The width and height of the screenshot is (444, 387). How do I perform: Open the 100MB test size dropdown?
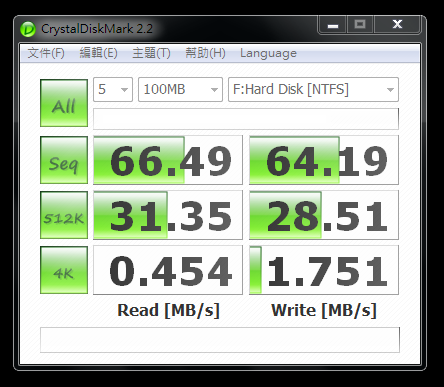180,89
